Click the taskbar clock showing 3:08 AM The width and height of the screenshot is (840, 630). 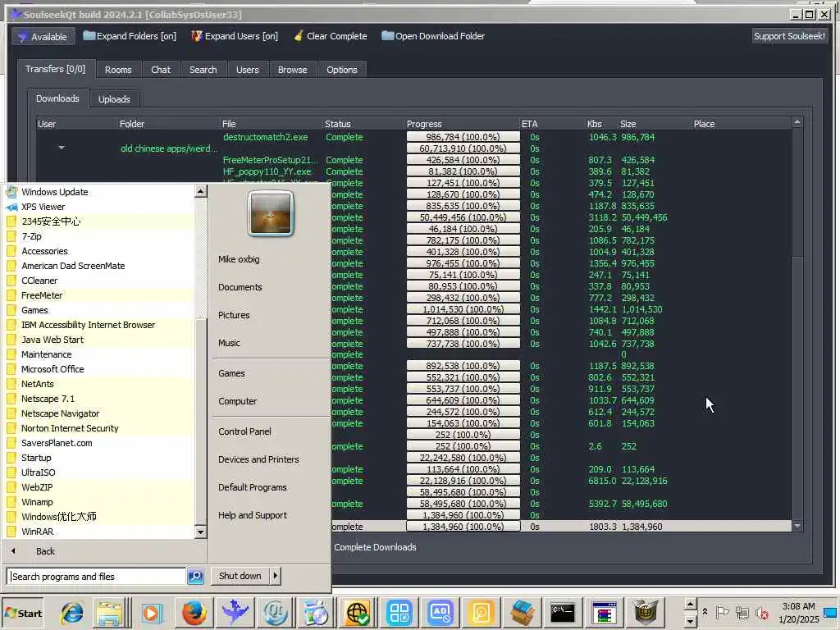tap(798, 612)
